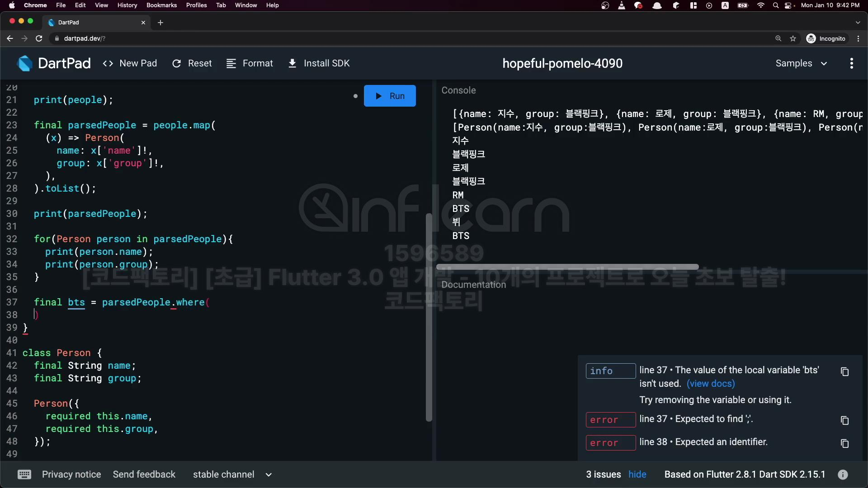The height and width of the screenshot is (488, 868).
Task: Click the console horizontal scrollbar
Action: (x=567, y=267)
